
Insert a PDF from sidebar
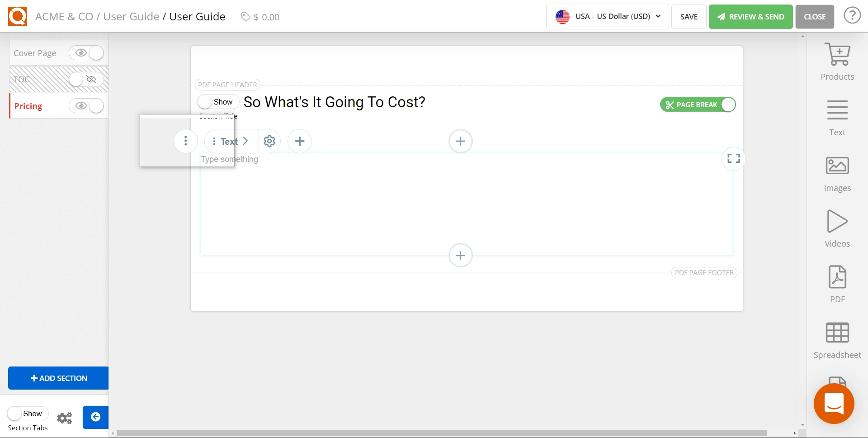coord(837,285)
